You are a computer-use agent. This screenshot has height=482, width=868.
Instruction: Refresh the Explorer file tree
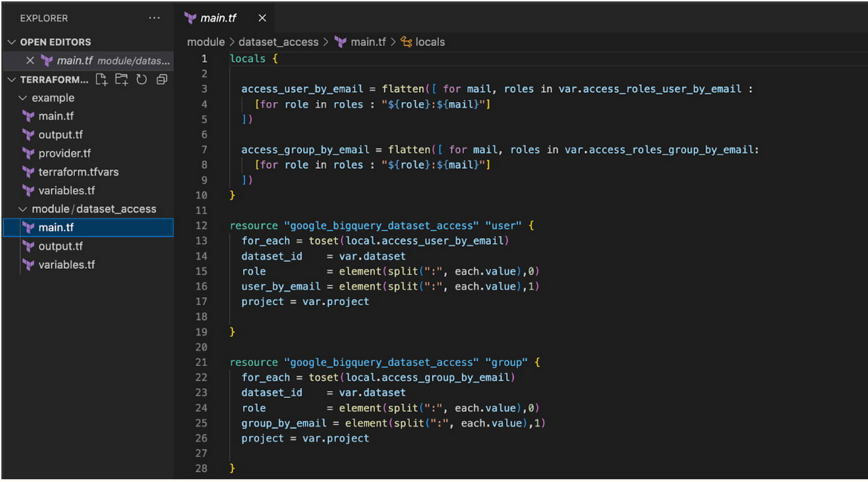[142, 79]
